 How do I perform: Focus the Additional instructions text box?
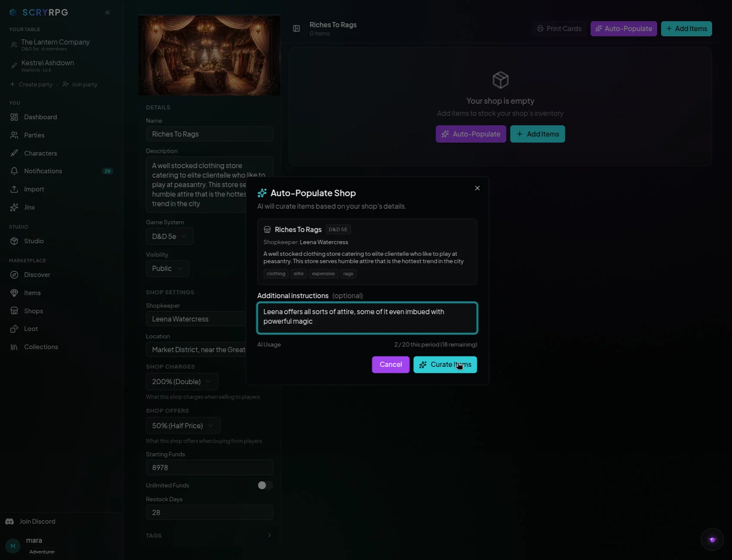tap(367, 318)
